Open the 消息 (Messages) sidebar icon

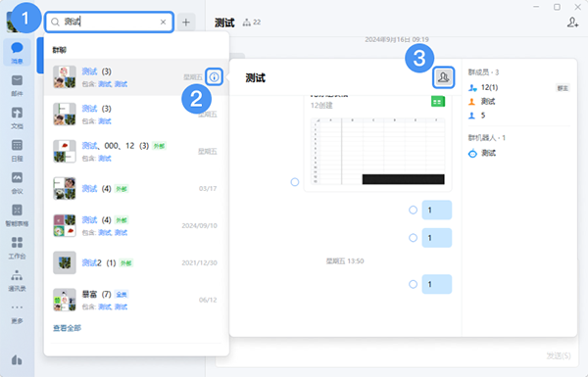click(x=17, y=53)
